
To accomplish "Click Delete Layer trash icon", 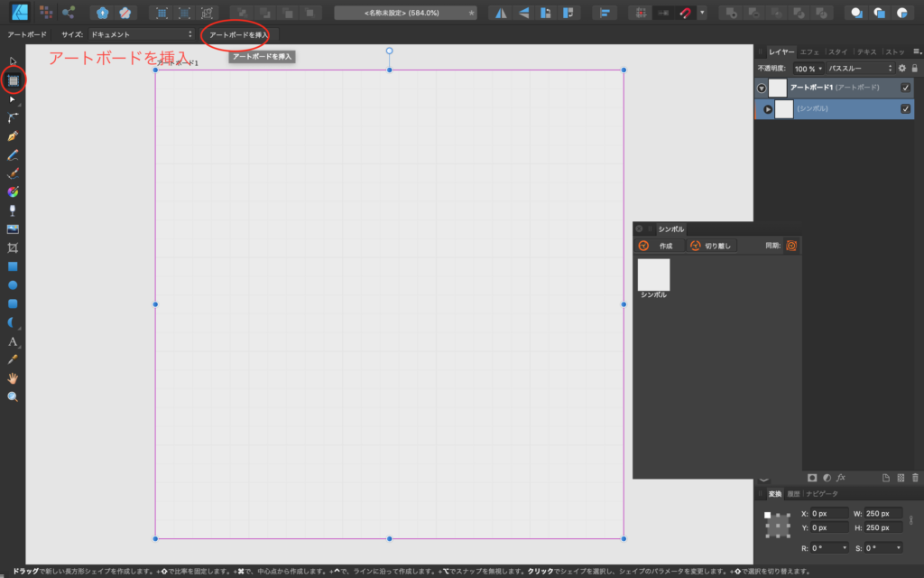I will pyautogui.click(x=915, y=478).
